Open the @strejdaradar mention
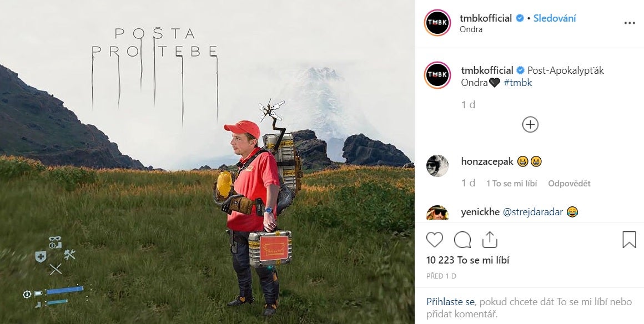This screenshot has height=324, width=644. 533,212
